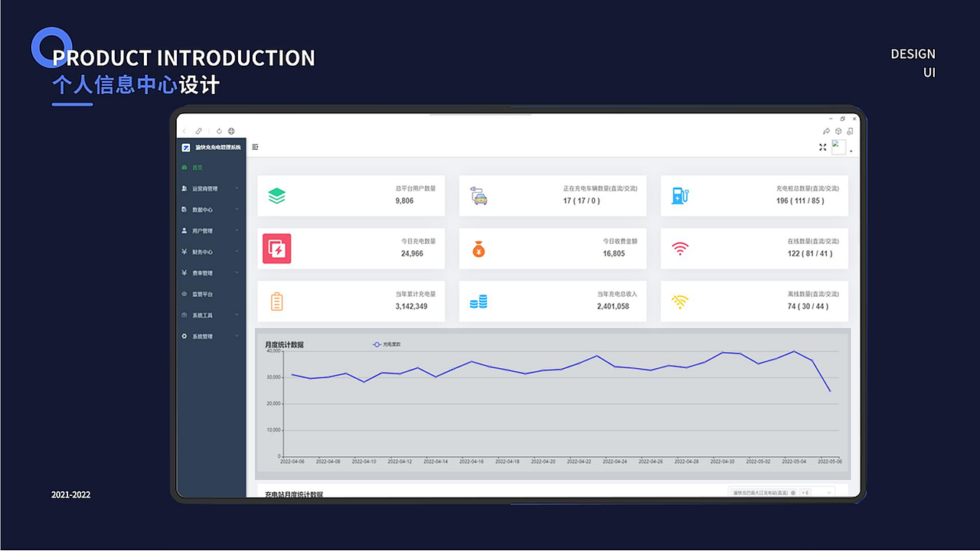Click the 16,805 daily fee amount

pos(614,253)
